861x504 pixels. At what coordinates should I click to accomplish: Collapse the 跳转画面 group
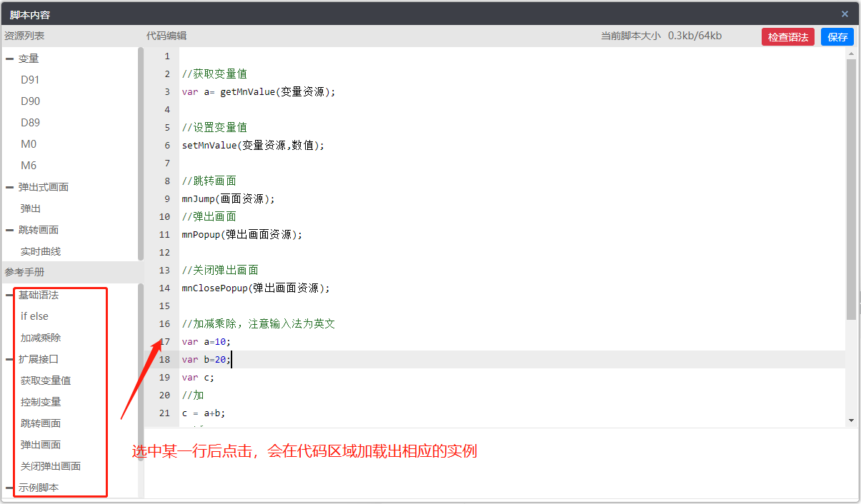click(10, 230)
